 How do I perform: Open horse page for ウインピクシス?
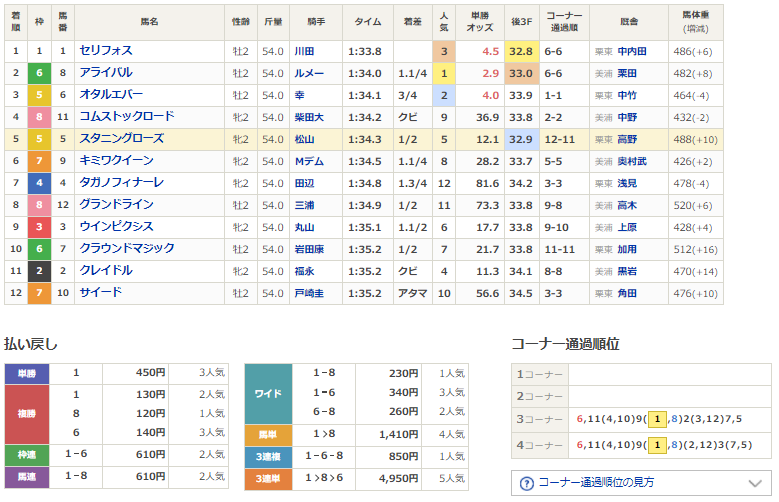click(x=116, y=227)
